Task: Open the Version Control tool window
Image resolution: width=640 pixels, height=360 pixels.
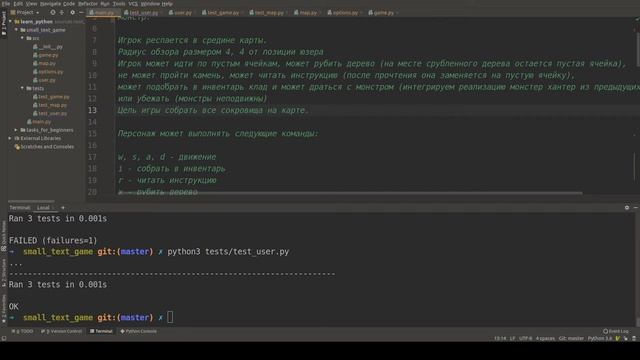Action: click(x=61, y=331)
